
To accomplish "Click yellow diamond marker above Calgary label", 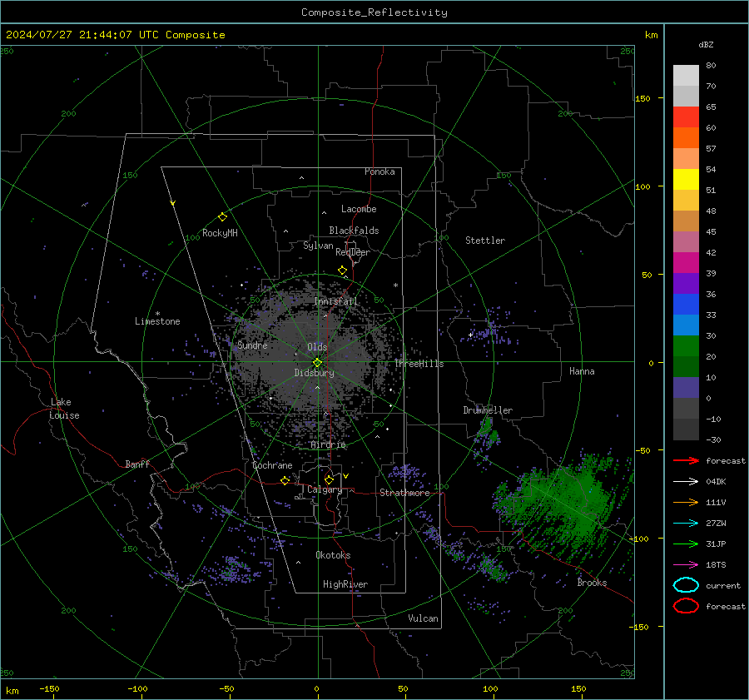I will tap(329, 479).
